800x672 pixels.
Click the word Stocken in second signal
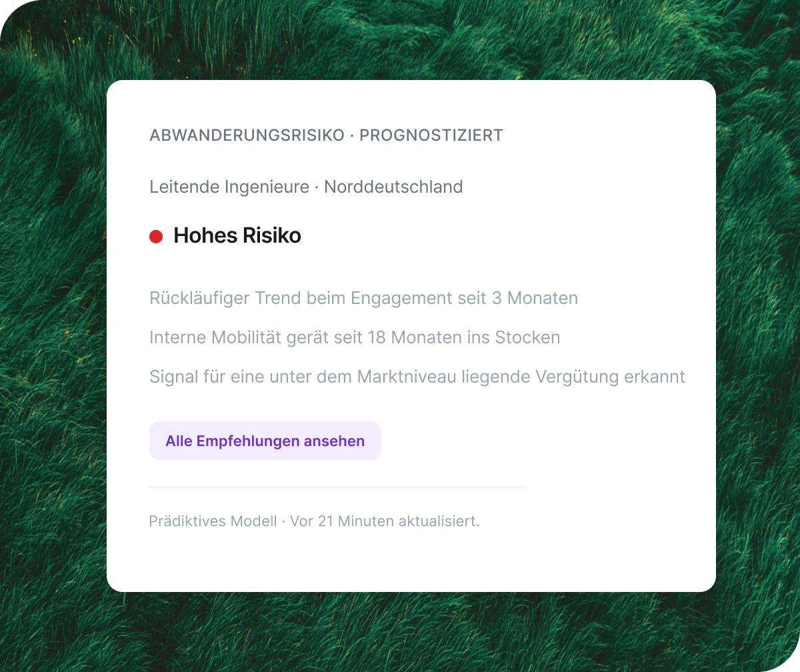pos(527,337)
